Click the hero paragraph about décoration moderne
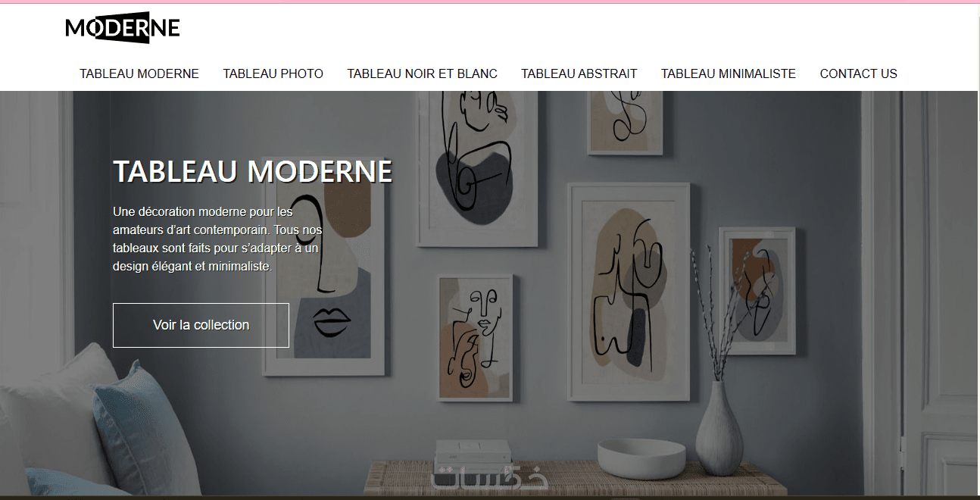The width and height of the screenshot is (980, 500). [217, 239]
